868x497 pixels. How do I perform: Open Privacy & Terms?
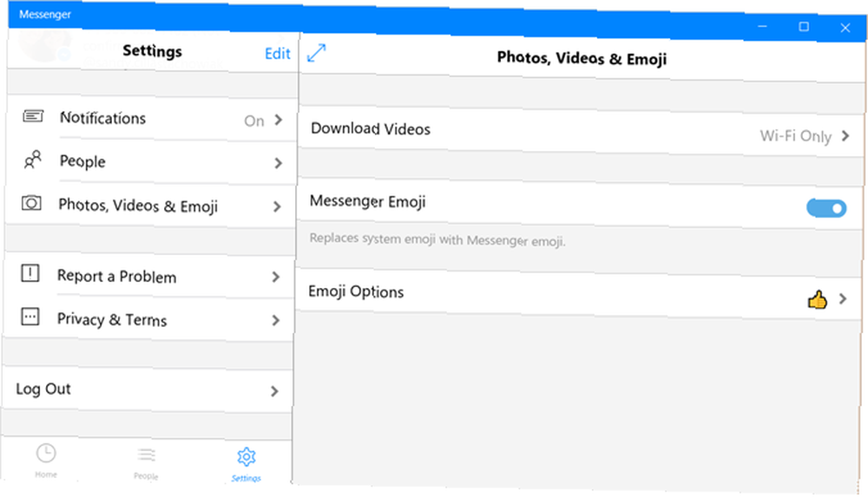pyautogui.click(x=148, y=319)
